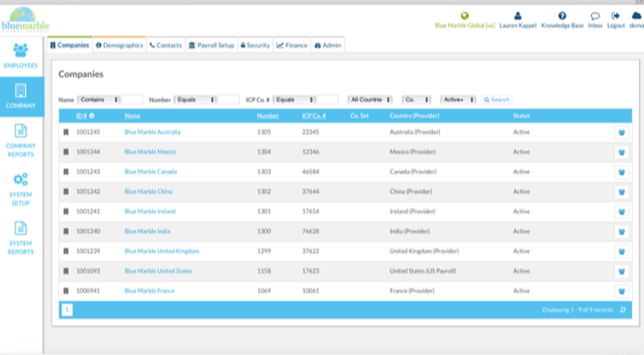Focus the ICP Co. # text field
The height and width of the screenshot is (355, 644).
328,99
